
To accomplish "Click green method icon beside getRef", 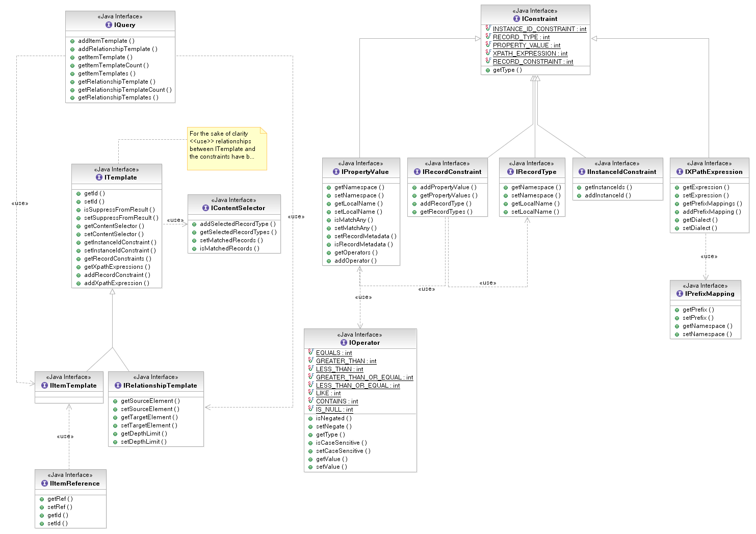I will 42,499.
